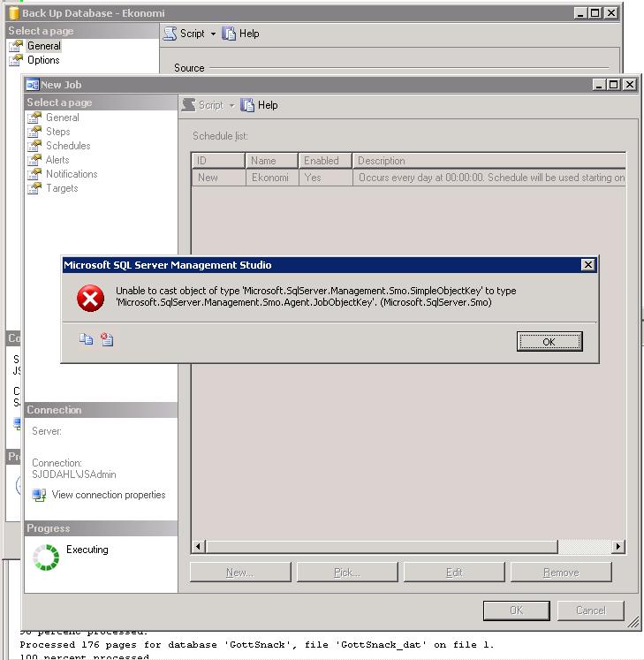Open Notifications page in New Job
The image size is (644, 660).
click(72, 174)
